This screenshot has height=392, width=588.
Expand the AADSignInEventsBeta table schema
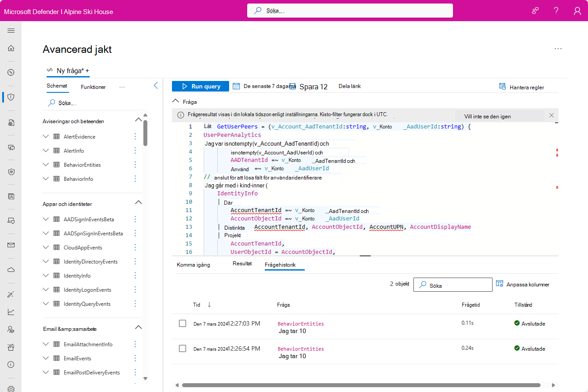pyautogui.click(x=46, y=219)
